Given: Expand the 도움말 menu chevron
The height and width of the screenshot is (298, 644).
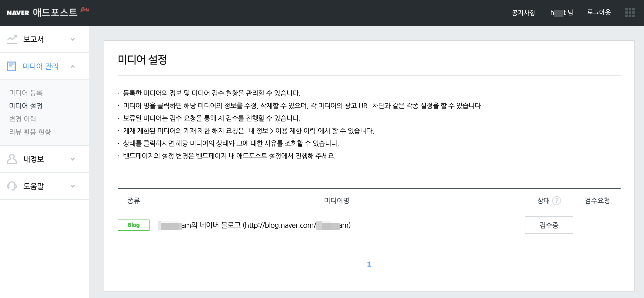Looking at the screenshot, I should pyautogui.click(x=73, y=186).
